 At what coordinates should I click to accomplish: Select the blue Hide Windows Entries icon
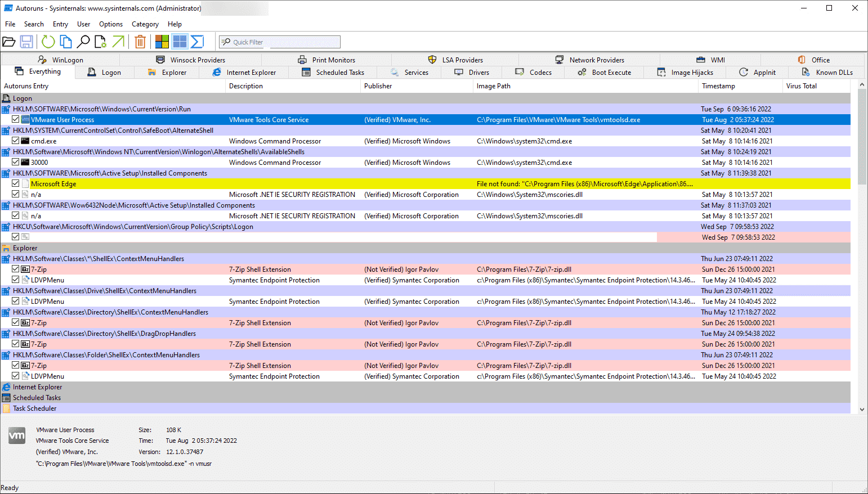tap(179, 41)
